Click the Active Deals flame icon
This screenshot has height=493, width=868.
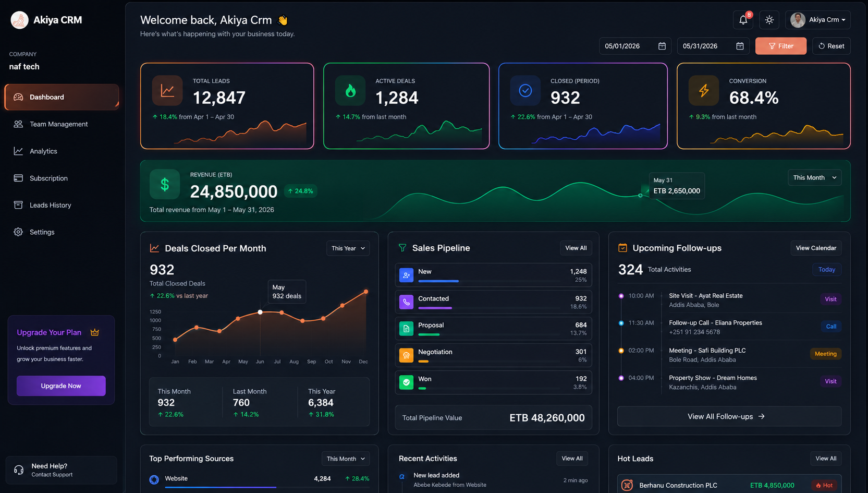[350, 91]
